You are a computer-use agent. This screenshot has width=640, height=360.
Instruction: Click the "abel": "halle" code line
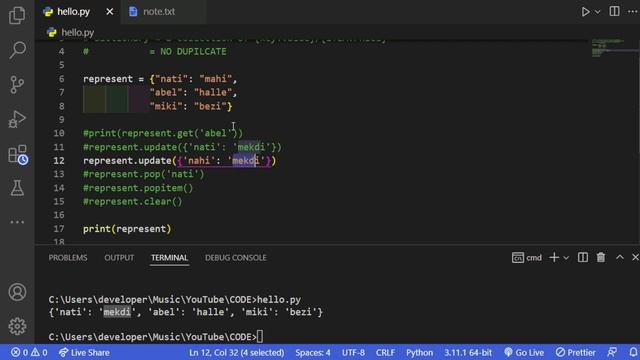(193, 92)
